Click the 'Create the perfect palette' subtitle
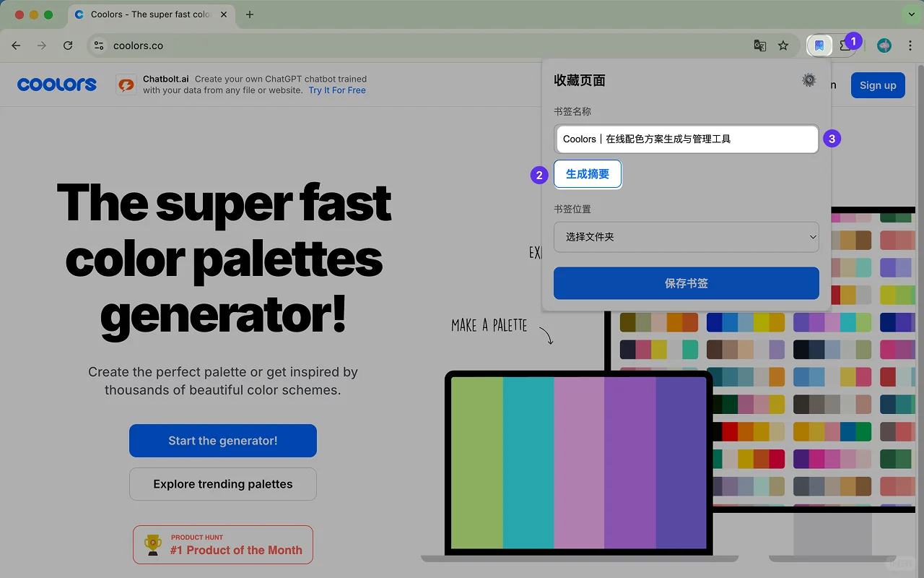Image resolution: width=924 pixels, height=578 pixels. 223,381
